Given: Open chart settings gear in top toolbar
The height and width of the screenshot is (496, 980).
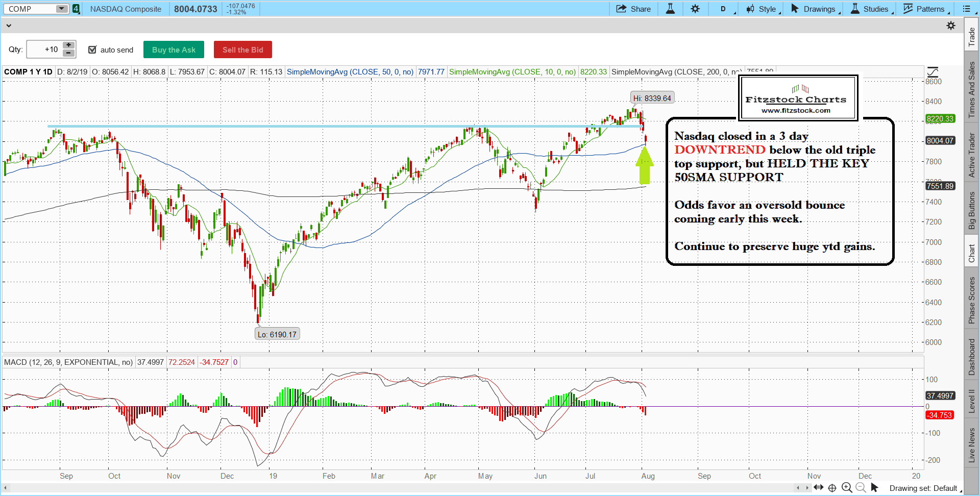Looking at the screenshot, I should [695, 9].
